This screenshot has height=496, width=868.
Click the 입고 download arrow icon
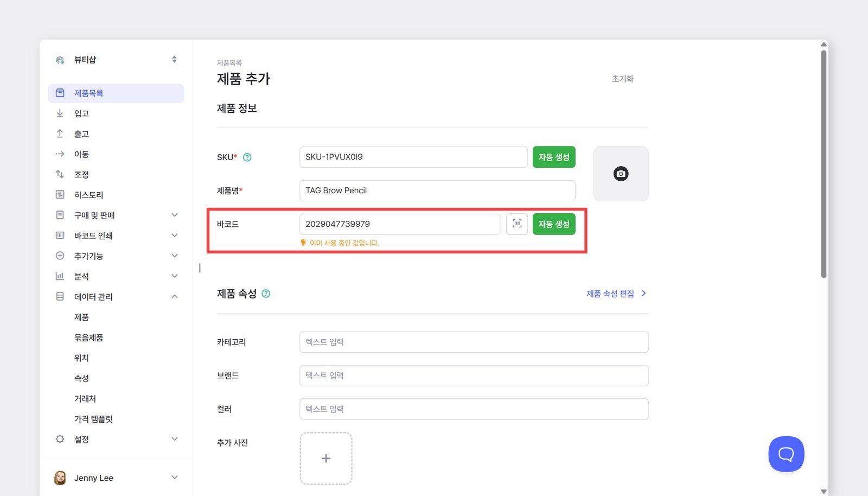[x=60, y=113]
